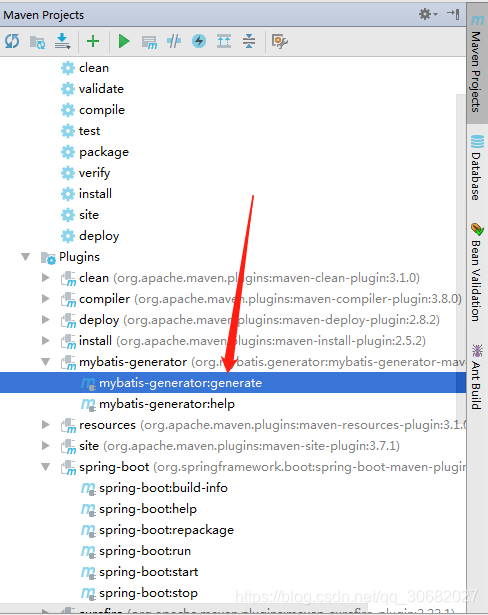This screenshot has width=488, height=615.
Task: Click Execute Maven Goal icon
Action: coord(149,42)
